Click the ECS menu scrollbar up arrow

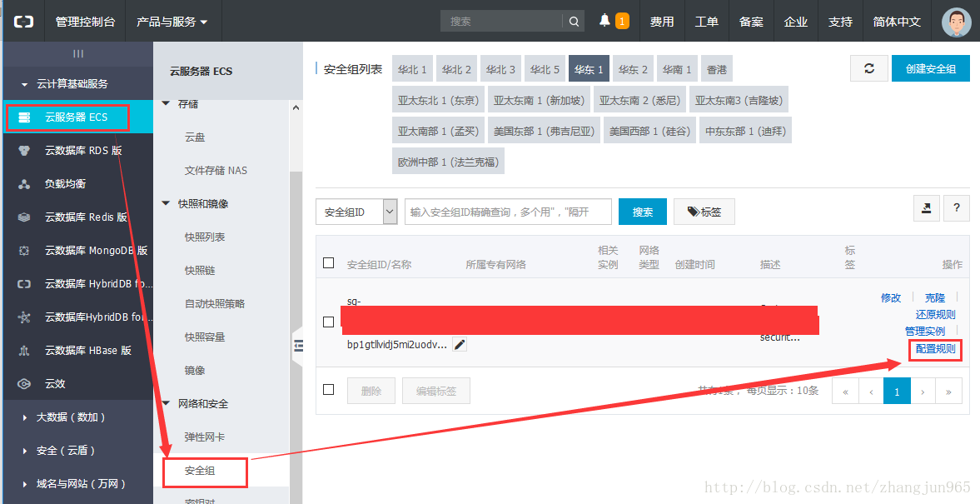click(x=296, y=107)
